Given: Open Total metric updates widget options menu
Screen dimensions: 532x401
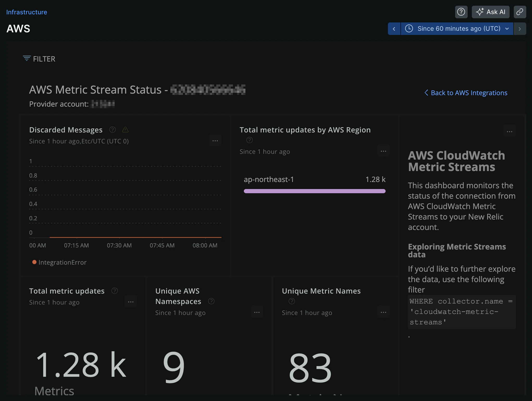Looking at the screenshot, I should tap(131, 302).
